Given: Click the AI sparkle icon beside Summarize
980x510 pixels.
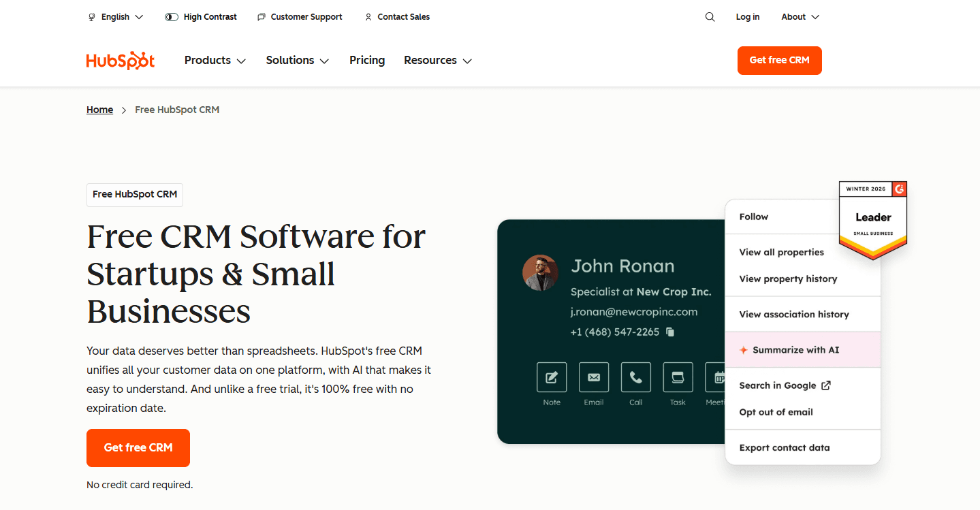Looking at the screenshot, I should click(744, 350).
